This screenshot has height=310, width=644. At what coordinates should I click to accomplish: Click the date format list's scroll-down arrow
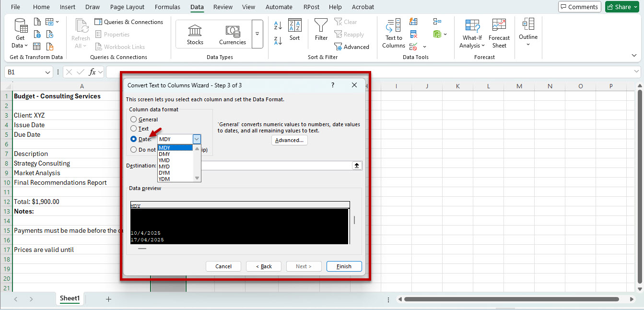[x=197, y=178]
